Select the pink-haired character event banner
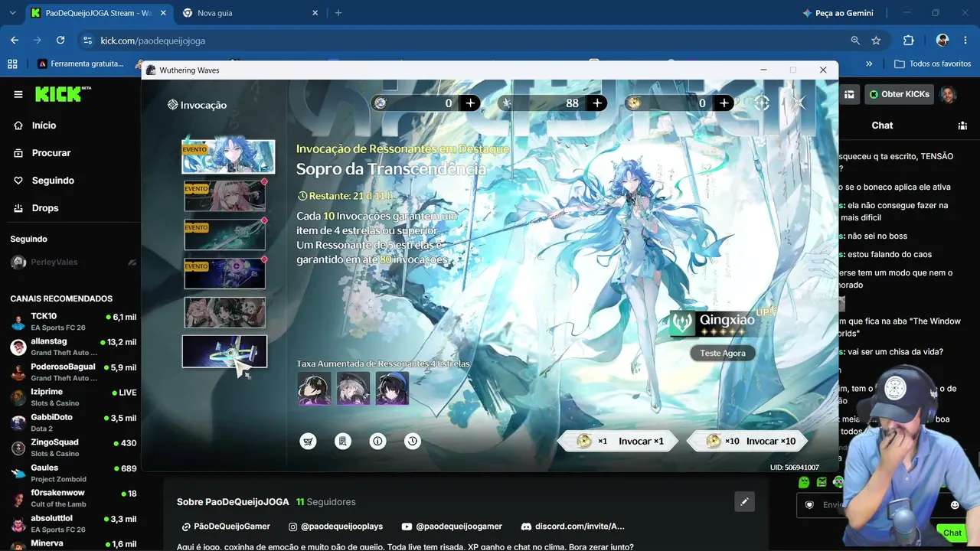 coord(224,196)
